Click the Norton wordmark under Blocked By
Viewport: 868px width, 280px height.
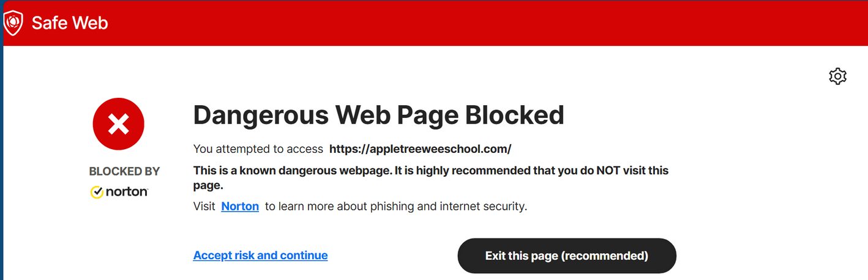[x=127, y=192]
